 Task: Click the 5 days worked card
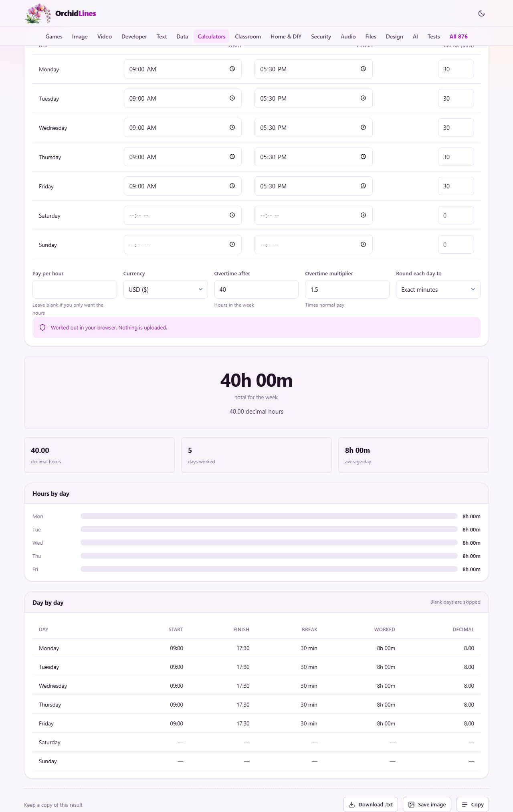click(256, 455)
